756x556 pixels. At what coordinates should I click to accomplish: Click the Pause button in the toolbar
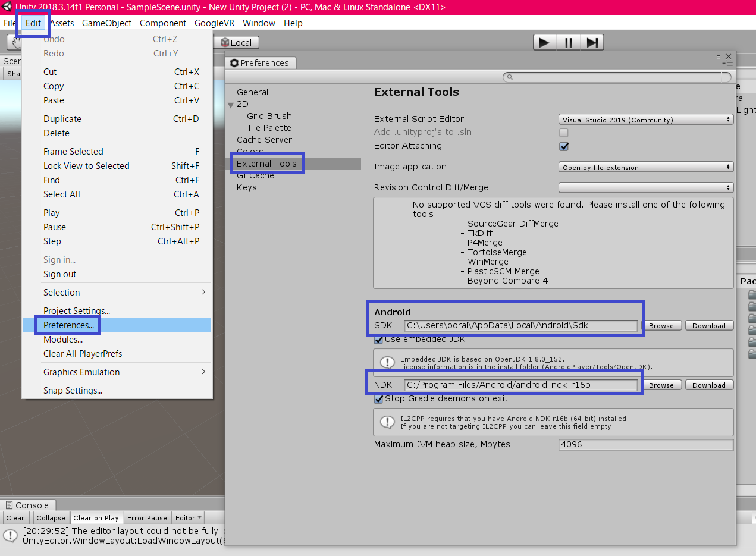tap(568, 42)
